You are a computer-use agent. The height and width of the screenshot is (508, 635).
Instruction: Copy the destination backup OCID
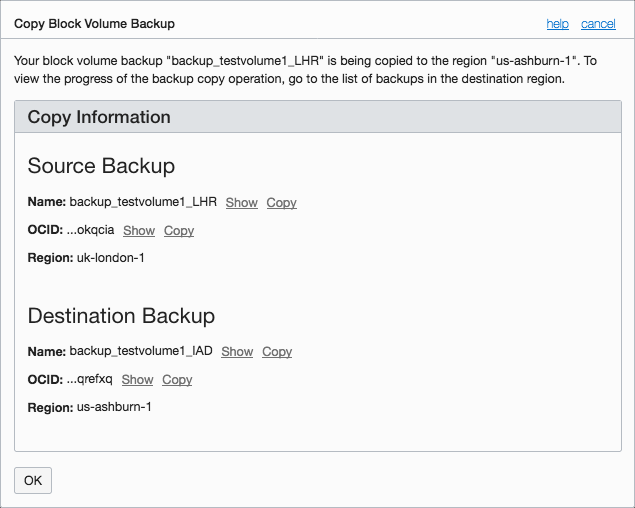click(177, 379)
